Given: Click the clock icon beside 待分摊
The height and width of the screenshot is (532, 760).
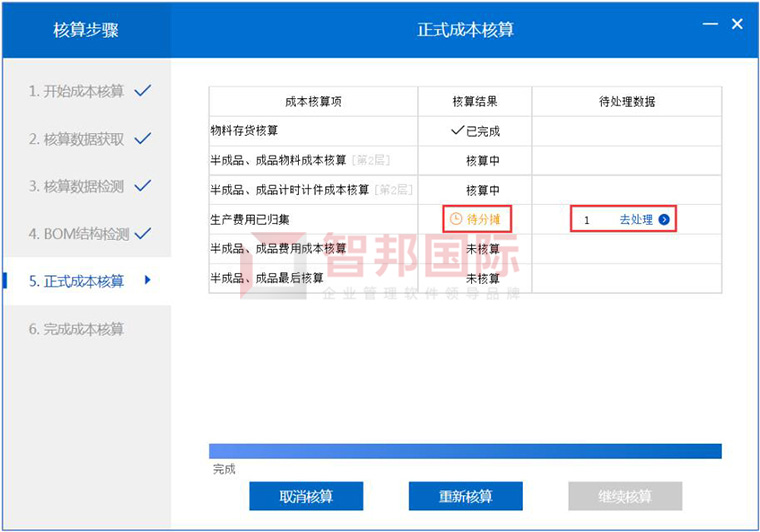Looking at the screenshot, I should 456,219.
